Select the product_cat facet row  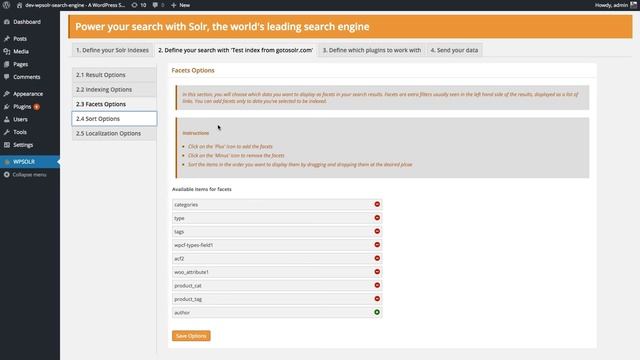(x=277, y=285)
